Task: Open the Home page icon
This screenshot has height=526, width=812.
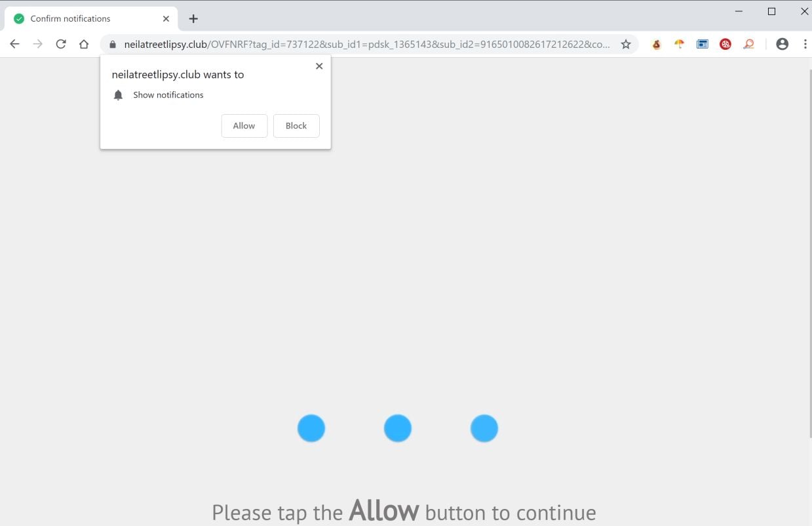Action: click(84, 44)
